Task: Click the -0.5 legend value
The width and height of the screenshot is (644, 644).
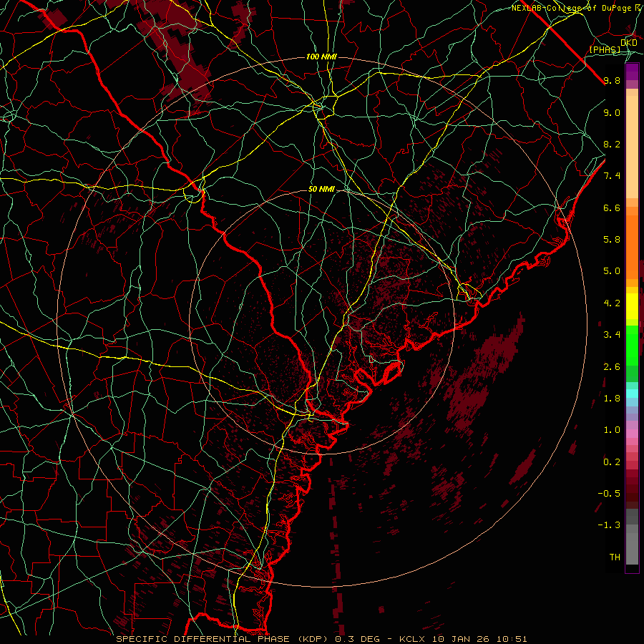Action: (x=609, y=494)
